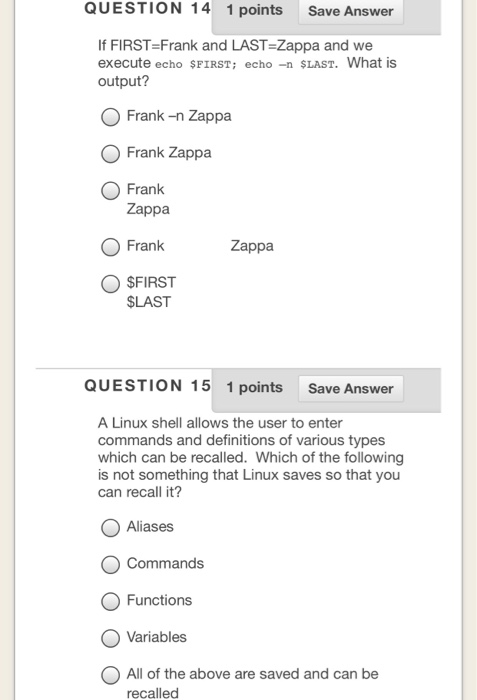Pick the wide-spaced 'Frank Zappa' option
The height and width of the screenshot is (700, 477).
110,247
